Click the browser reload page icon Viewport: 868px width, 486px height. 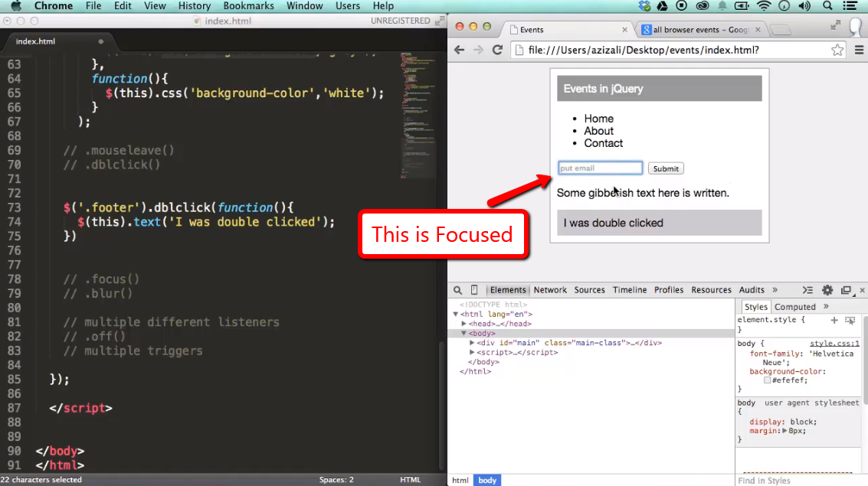click(x=497, y=50)
